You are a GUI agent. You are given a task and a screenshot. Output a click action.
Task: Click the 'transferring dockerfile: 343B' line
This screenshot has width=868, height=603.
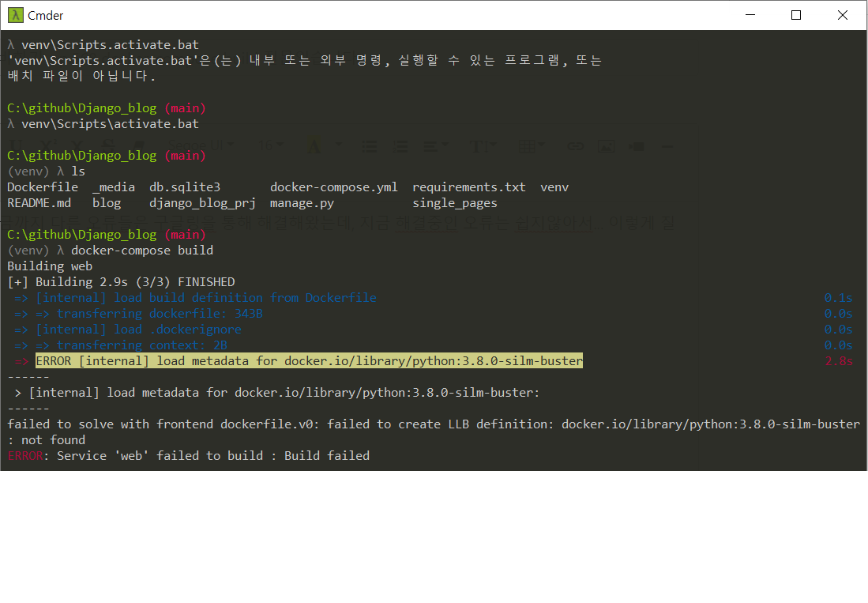(160, 314)
